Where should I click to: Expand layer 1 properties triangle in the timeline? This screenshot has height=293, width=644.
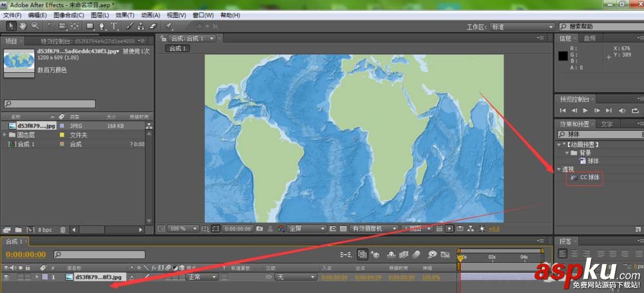pyautogui.click(x=37, y=278)
